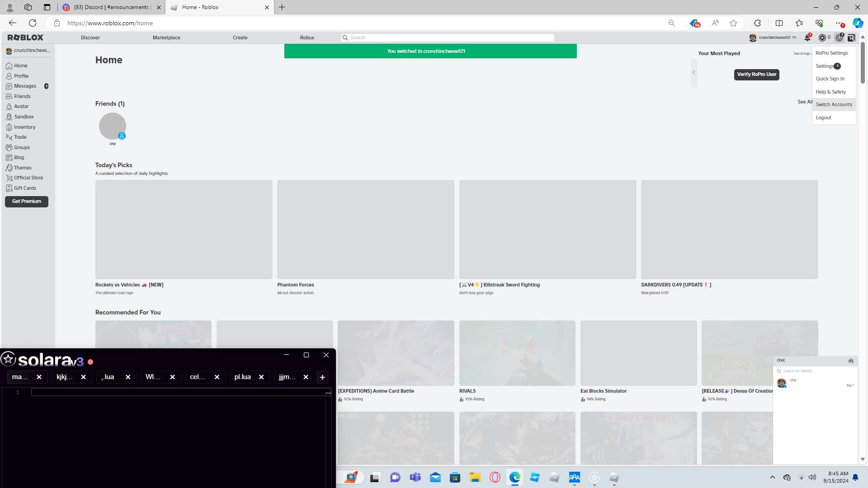Add a new tab in Solara editor

tap(322, 377)
